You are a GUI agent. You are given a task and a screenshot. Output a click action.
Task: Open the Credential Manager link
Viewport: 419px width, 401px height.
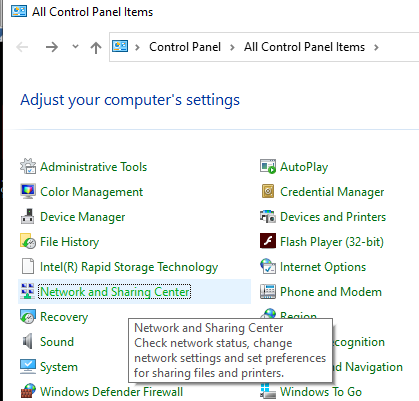[332, 192]
